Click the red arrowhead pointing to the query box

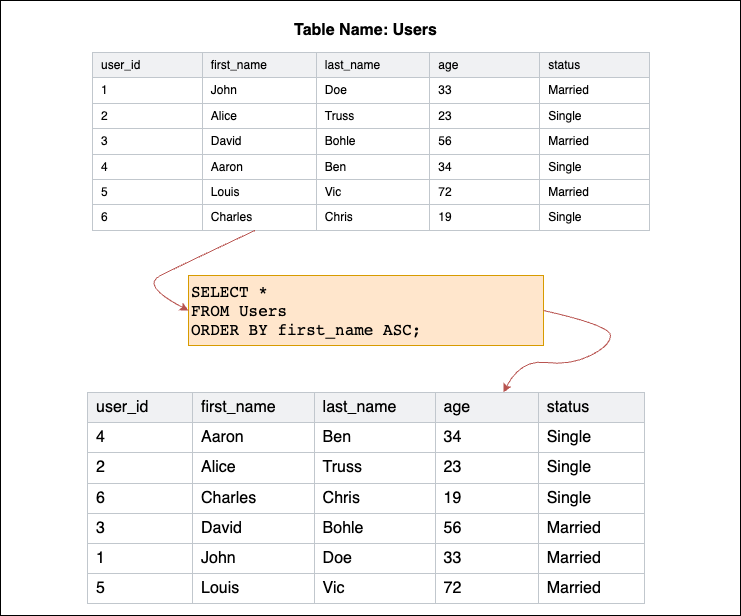pos(183,309)
